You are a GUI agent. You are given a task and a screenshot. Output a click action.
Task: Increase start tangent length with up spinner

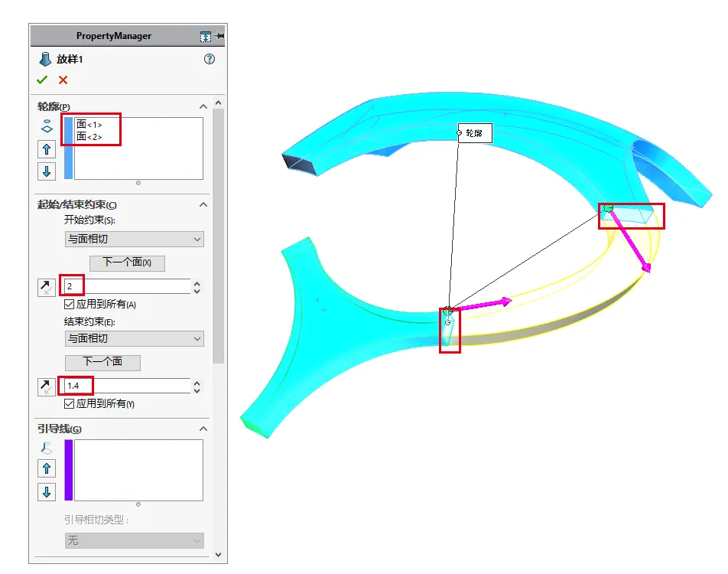pos(197,283)
